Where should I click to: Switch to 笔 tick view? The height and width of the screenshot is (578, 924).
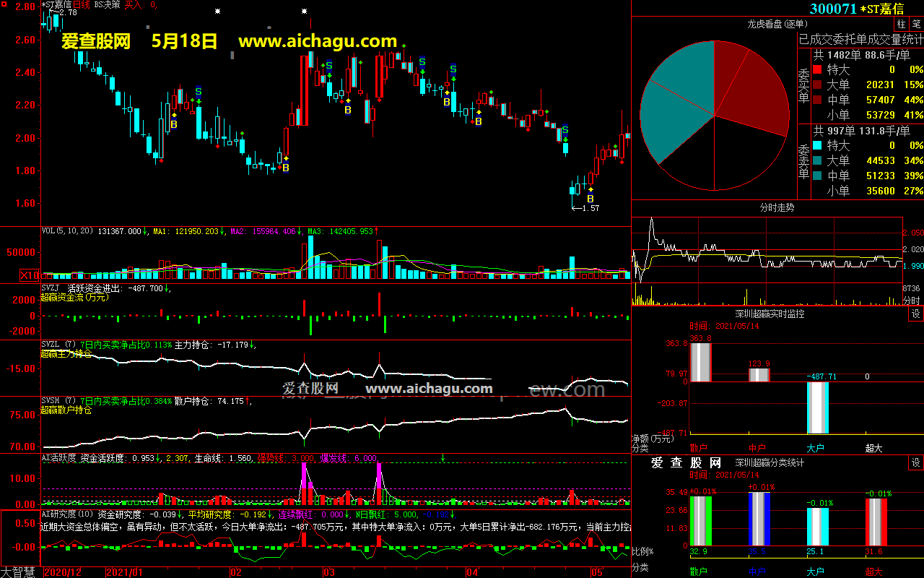click(x=916, y=24)
